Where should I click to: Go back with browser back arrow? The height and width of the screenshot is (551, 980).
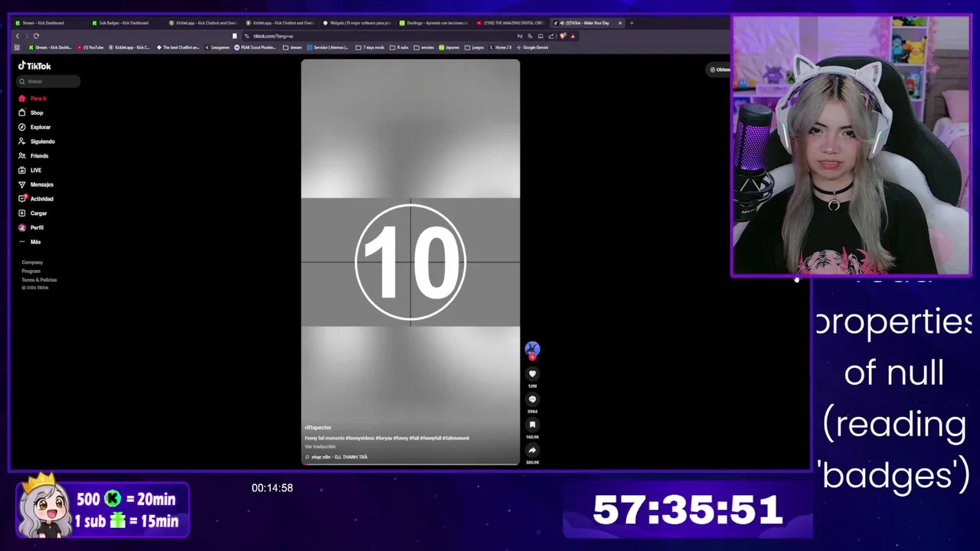(18, 36)
